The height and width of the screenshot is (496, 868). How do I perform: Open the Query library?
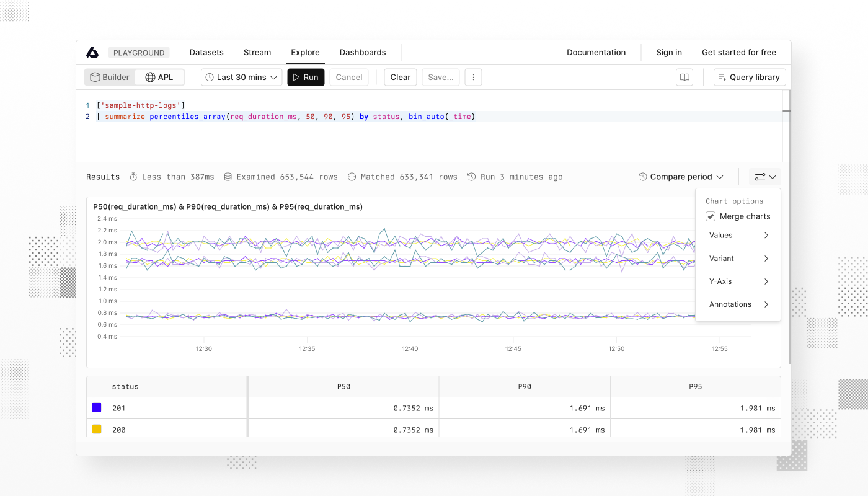(749, 77)
